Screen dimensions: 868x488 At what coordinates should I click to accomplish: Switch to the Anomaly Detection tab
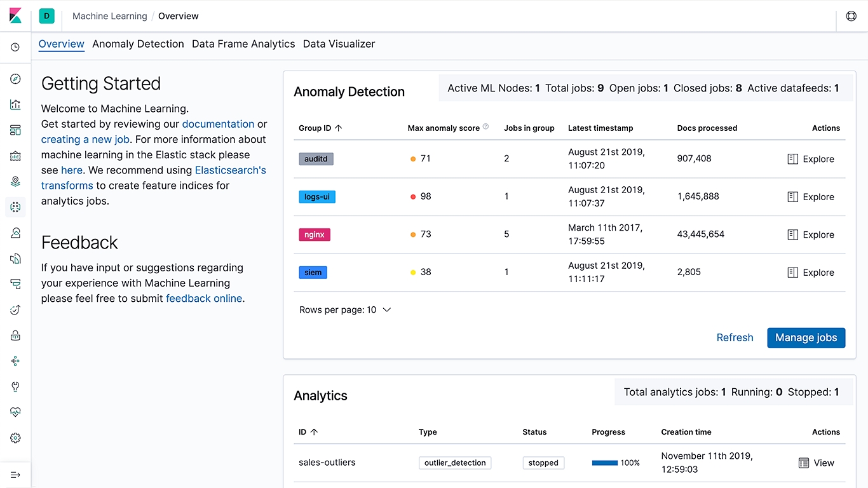pyautogui.click(x=138, y=44)
